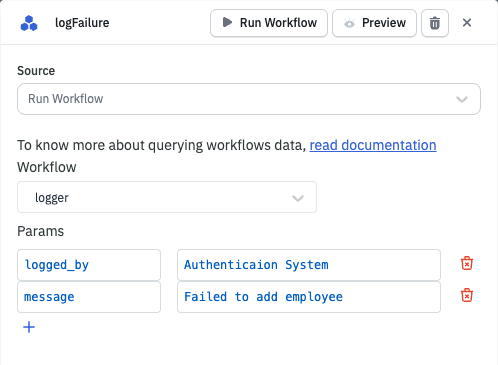This screenshot has height=365, width=498.
Task: Add a new param with the plus icon
Action: click(x=29, y=327)
